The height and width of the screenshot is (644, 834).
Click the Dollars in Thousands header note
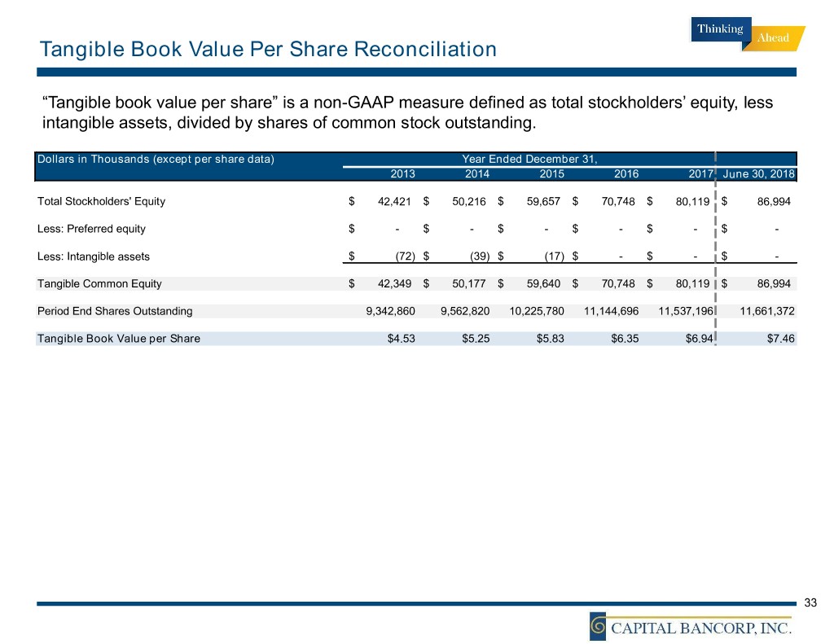156,159
